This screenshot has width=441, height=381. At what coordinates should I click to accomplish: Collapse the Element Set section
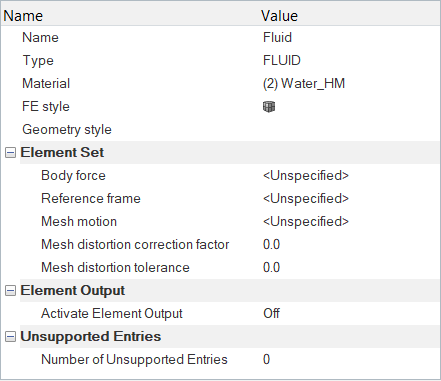tap(10, 153)
